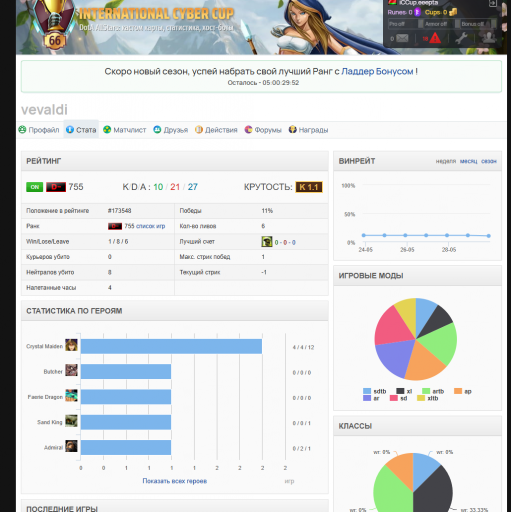
Task: Open the Форумы tab
Action: (x=263, y=130)
